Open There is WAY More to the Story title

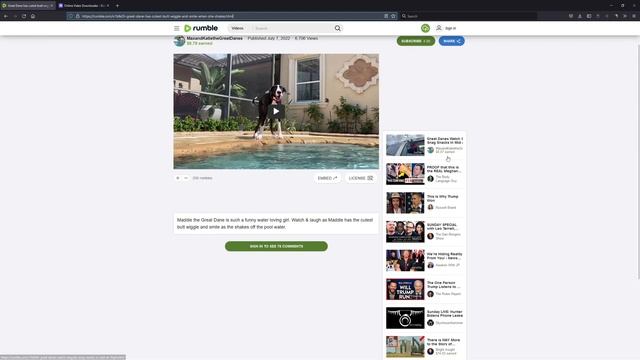pyautogui.click(x=444, y=342)
